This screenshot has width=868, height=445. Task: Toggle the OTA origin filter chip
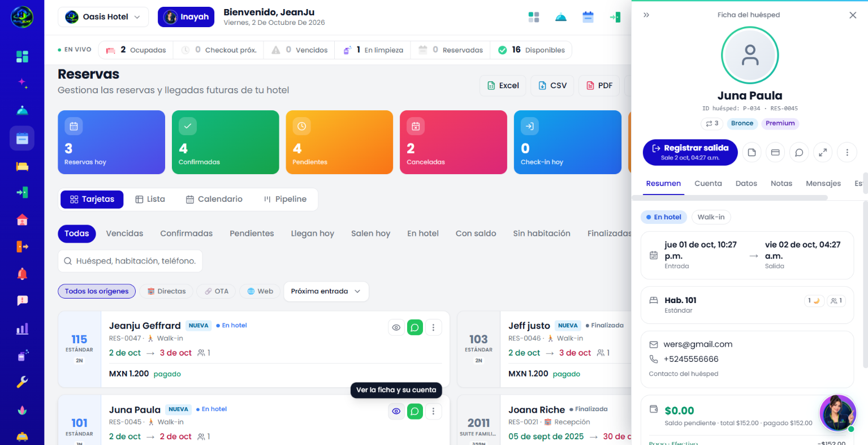point(217,291)
